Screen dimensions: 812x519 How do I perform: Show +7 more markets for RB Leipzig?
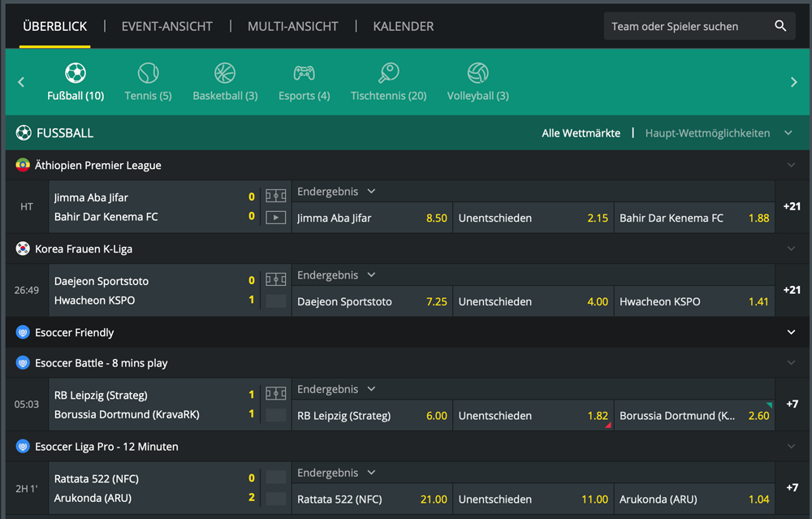[x=792, y=404]
